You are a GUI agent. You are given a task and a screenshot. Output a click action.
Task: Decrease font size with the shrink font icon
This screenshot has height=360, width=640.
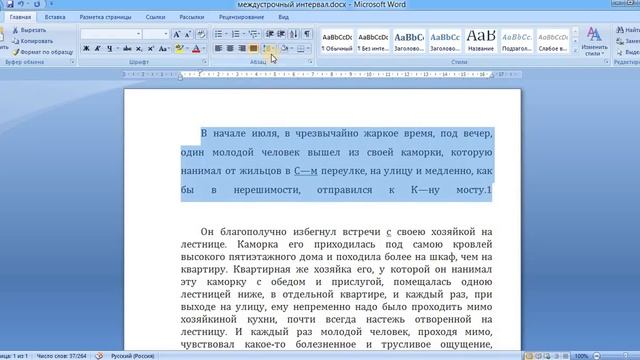tap(188, 34)
